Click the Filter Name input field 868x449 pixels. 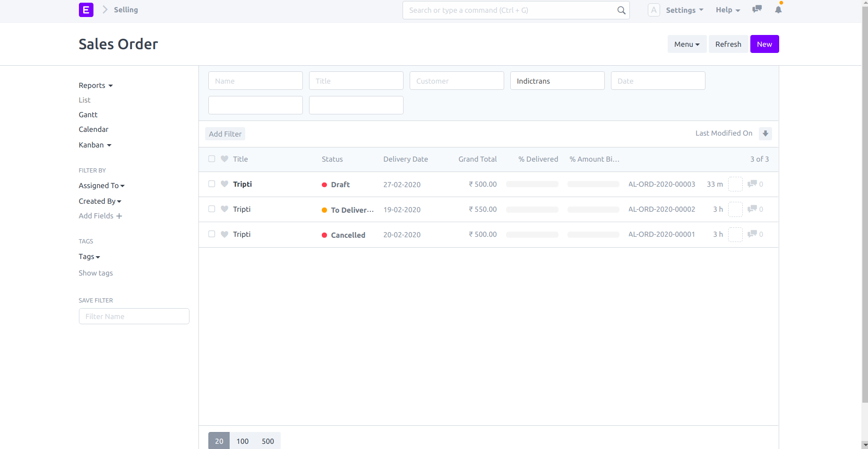click(134, 316)
